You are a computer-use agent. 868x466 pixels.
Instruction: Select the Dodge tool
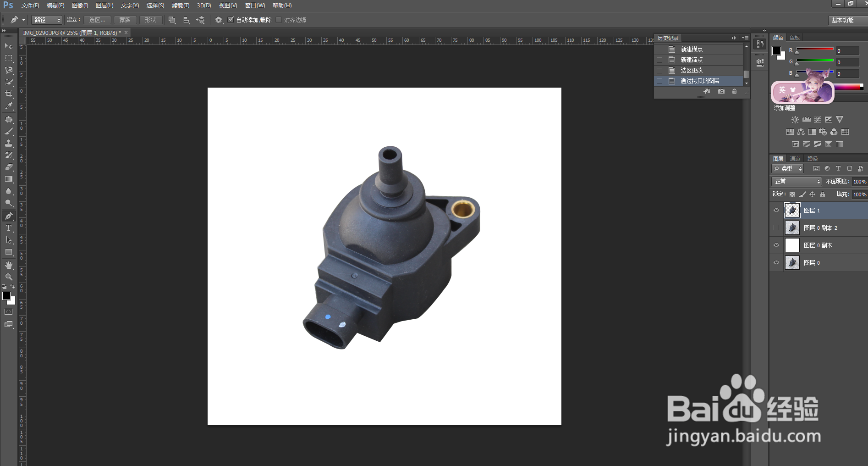(9, 203)
